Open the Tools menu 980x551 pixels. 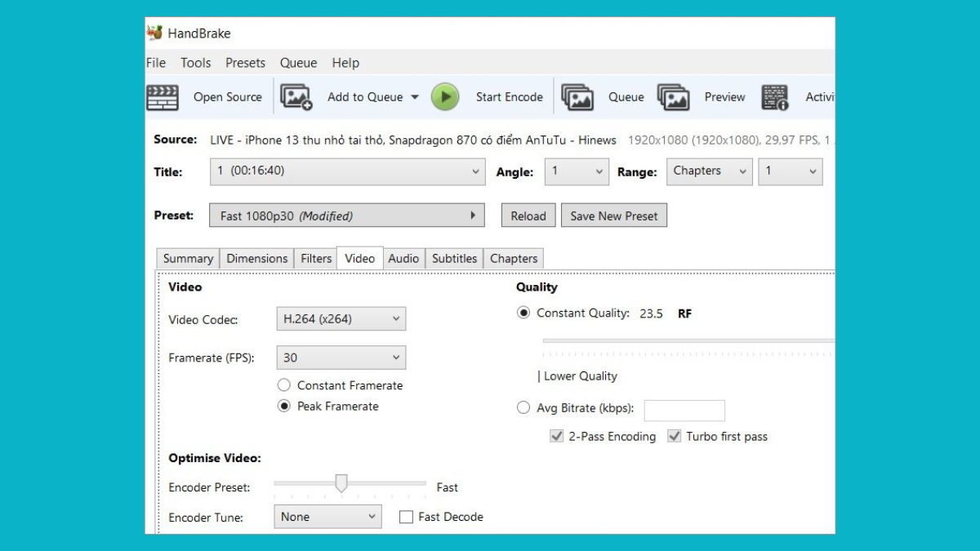[196, 63]
